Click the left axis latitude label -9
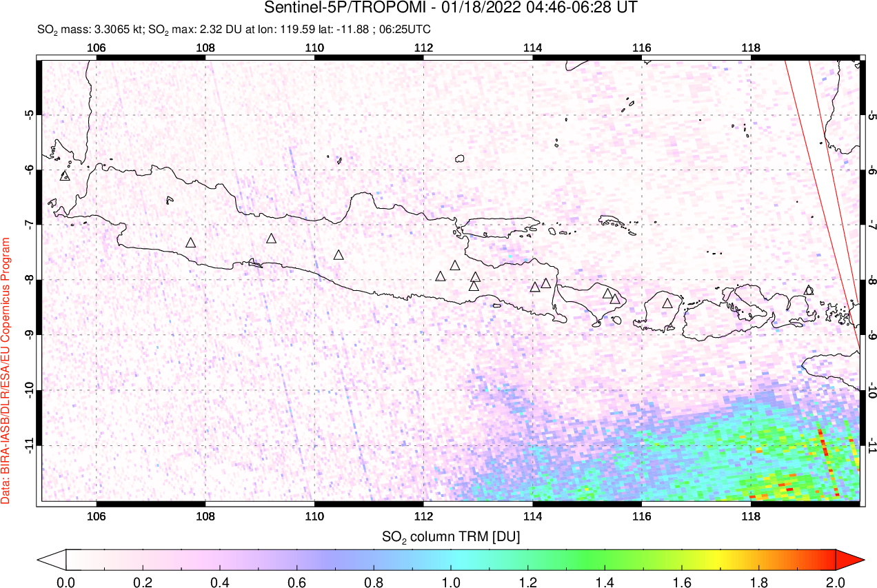The width and height of the screenshot is (877, 588). tap(29, 335)
